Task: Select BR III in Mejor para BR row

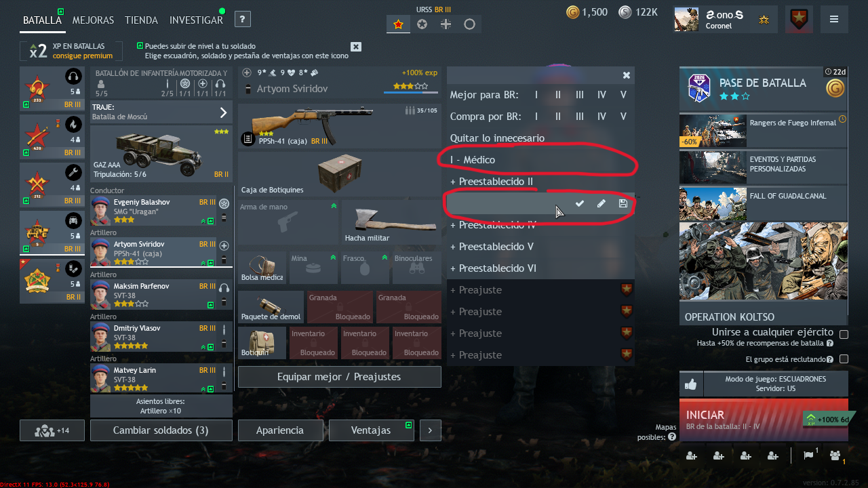Action: pyautogui.click(x=580, y=95)
